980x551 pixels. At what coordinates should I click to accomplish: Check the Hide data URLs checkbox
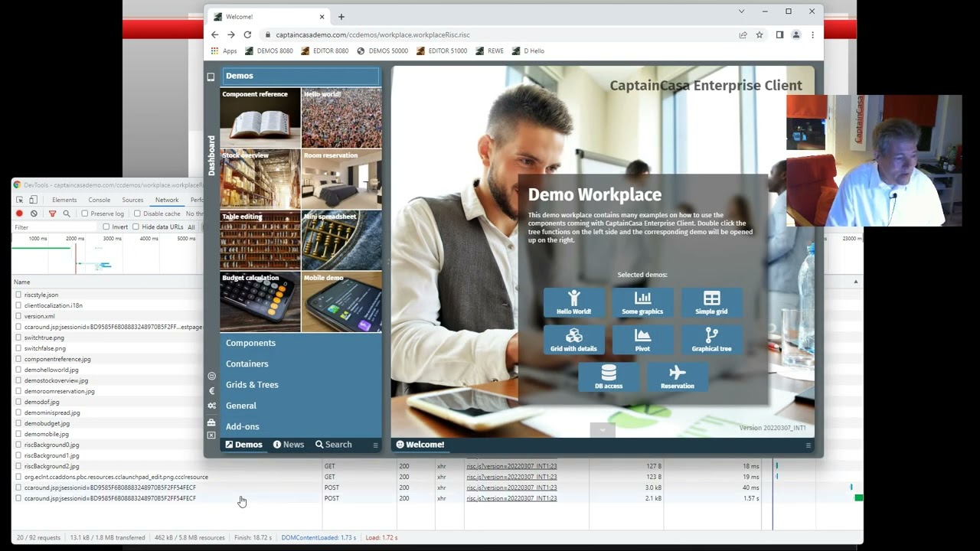pos(136,227)
